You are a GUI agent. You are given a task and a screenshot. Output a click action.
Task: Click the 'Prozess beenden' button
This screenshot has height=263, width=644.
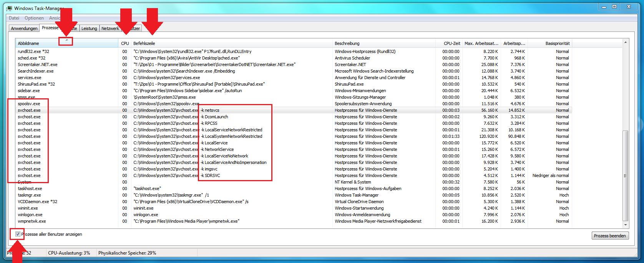click(610, 236)
